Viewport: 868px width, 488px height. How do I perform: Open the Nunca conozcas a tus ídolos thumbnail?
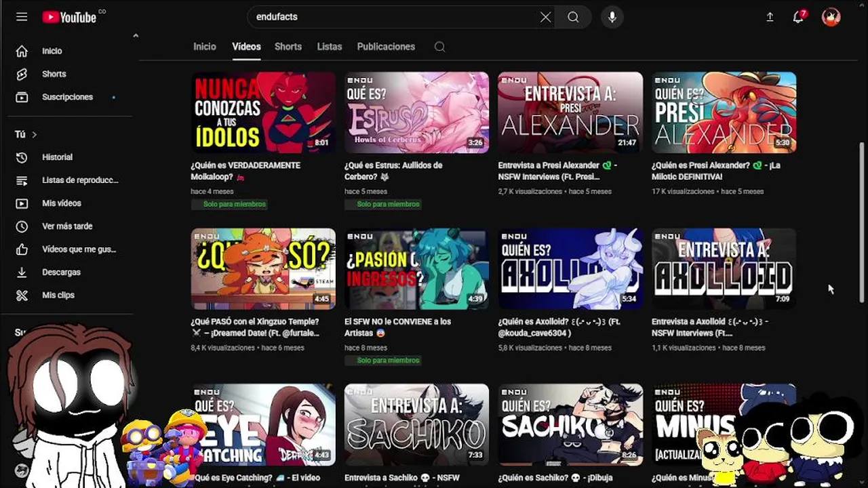[263, 113]
